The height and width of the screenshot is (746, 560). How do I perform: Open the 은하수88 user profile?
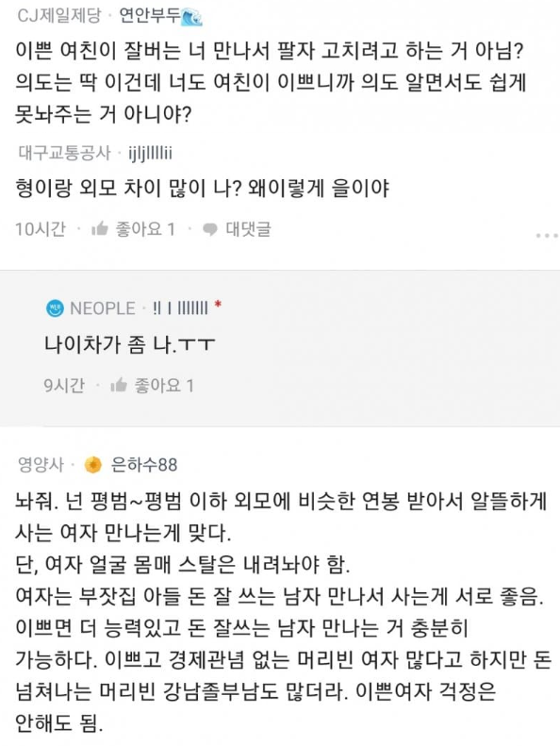143,464
